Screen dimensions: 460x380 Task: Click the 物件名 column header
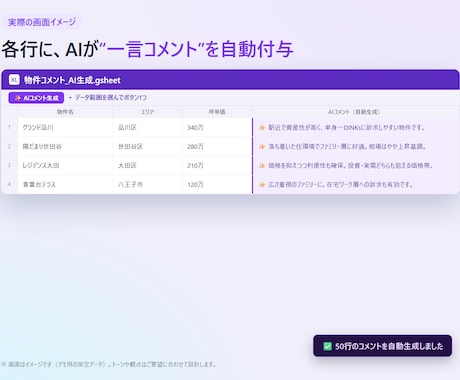click(x=65, y=112)
